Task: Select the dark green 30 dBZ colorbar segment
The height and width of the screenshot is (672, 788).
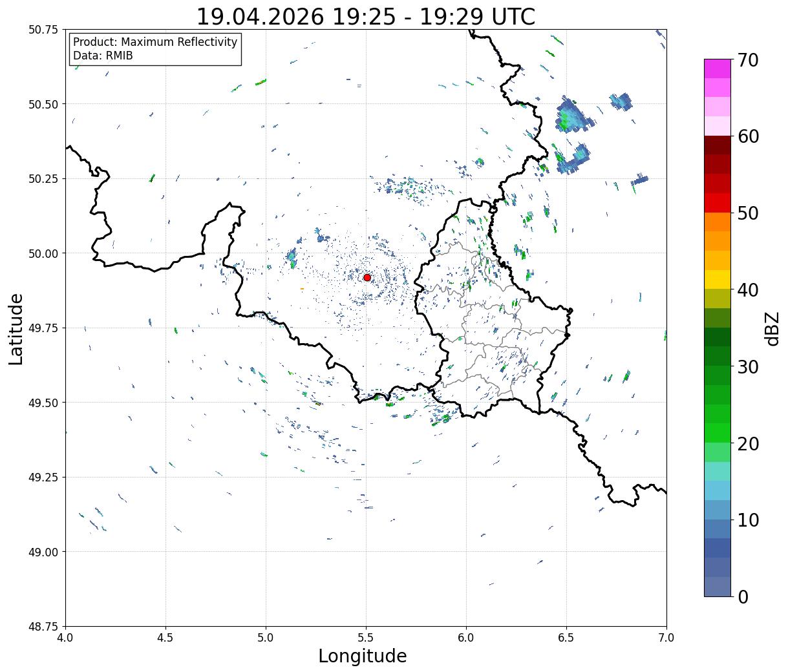Action: tap(718, 356)
